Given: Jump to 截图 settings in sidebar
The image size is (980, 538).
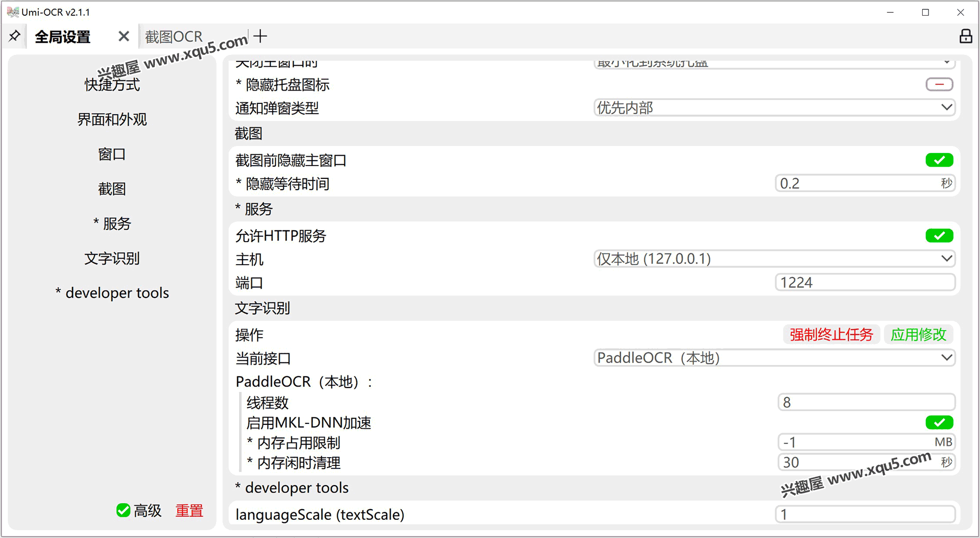Looking at the screenshot, I should click(112, 189).
